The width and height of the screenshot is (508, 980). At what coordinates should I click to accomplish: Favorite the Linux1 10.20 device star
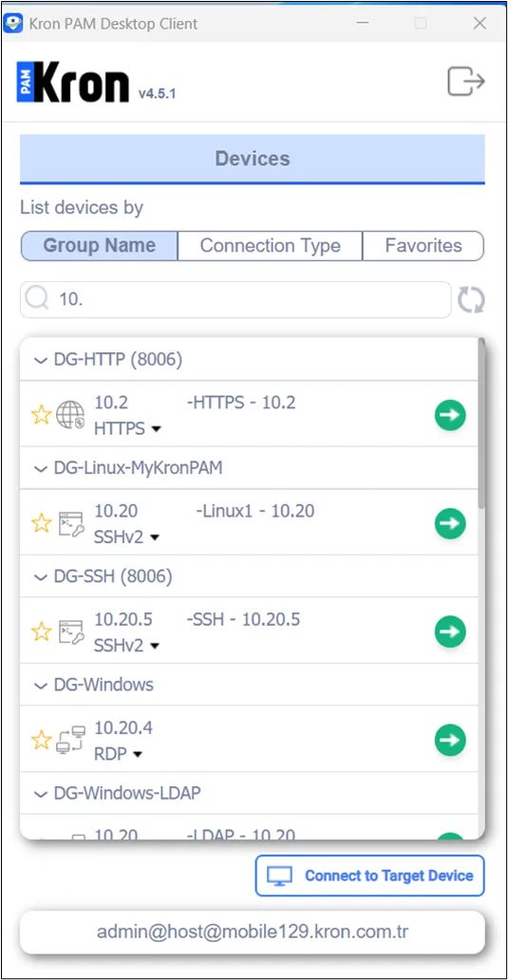coord(41,522)
